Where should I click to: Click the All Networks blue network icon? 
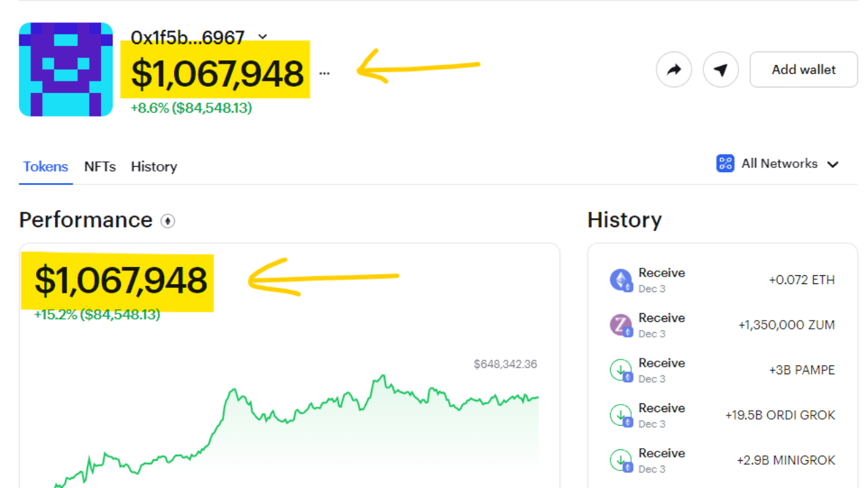point(725,163)
